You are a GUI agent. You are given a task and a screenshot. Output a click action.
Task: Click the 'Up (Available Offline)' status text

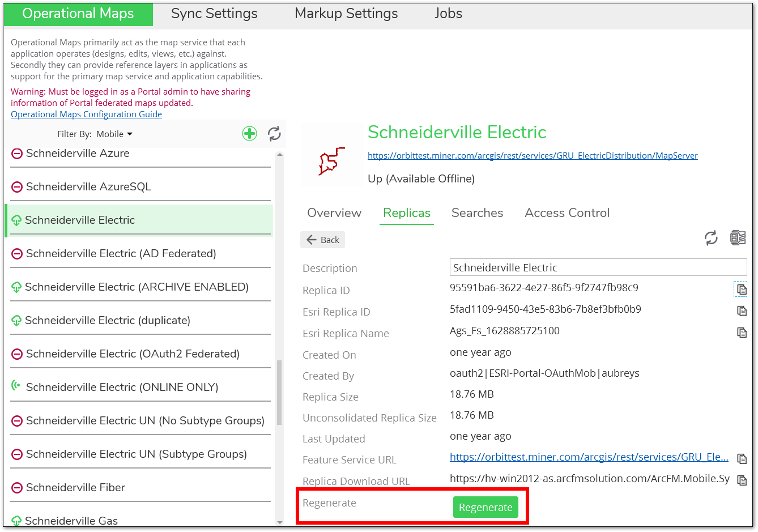click(x=421, y=179)
